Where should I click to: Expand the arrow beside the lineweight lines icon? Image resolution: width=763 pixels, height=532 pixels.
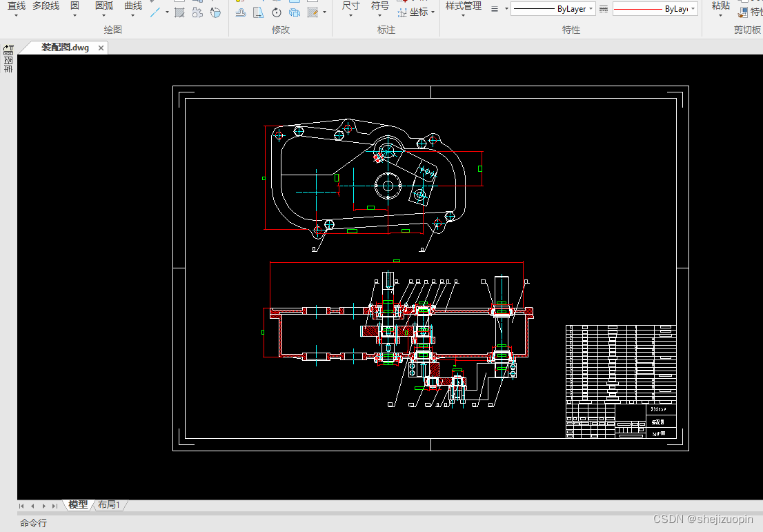(x=506, y=9)
